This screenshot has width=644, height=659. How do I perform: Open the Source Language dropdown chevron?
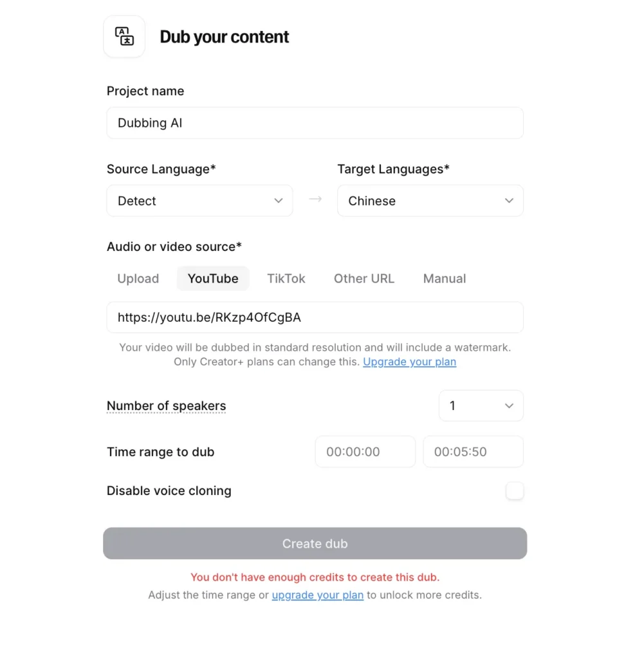click(278, 201)
